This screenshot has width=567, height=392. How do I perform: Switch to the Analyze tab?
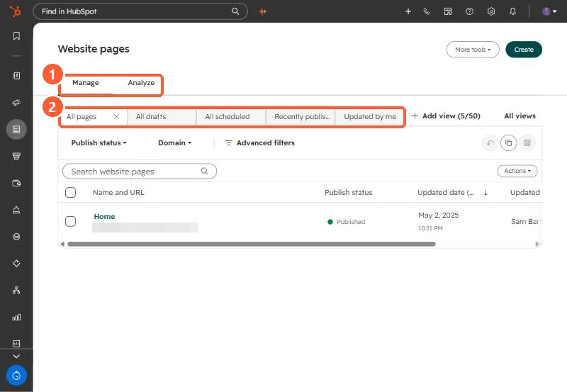tap(141, 82)
